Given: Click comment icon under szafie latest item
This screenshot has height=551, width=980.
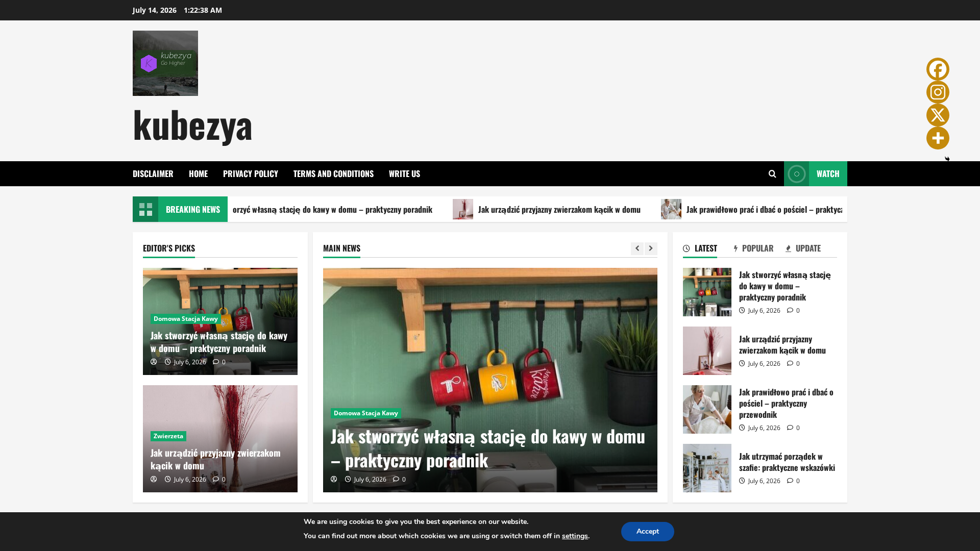Looking at the screenshot, I should click(x=790, y=481).
